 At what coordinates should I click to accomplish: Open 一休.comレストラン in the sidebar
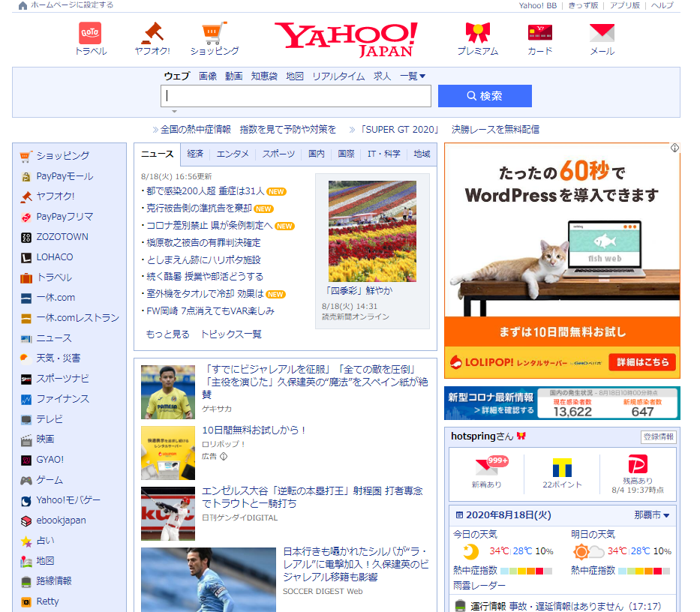point(78,318)
